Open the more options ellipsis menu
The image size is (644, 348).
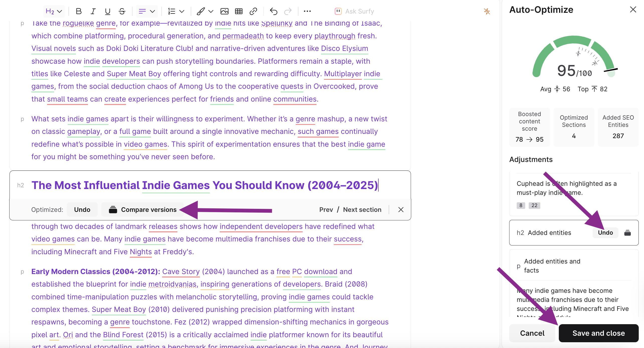(307, 11)
